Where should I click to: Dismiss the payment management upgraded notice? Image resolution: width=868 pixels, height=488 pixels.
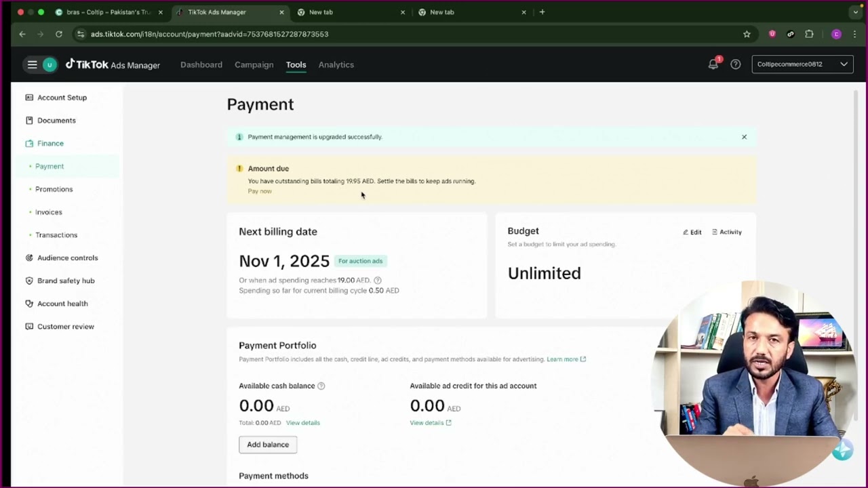tap(744, 137)
